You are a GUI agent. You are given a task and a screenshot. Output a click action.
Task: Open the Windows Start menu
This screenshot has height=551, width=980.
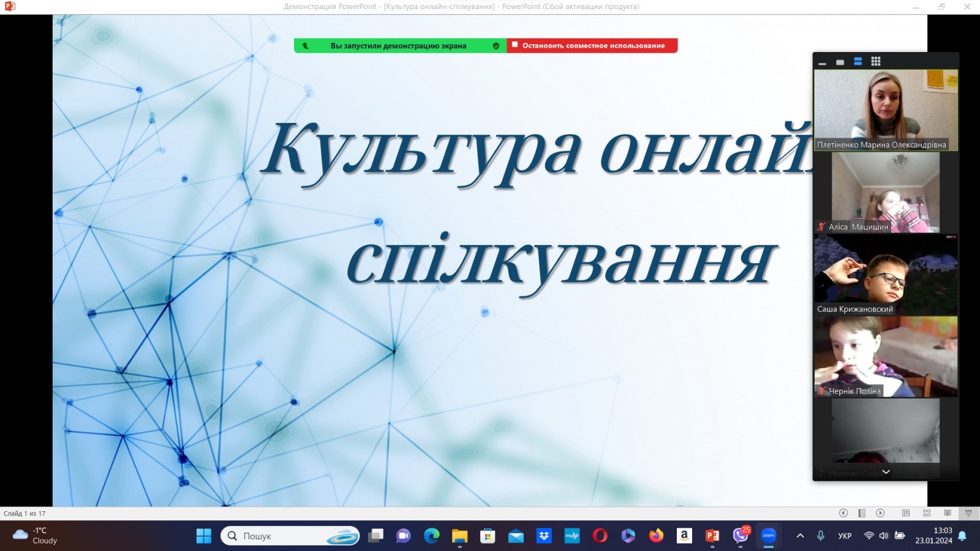coord(204,536)
